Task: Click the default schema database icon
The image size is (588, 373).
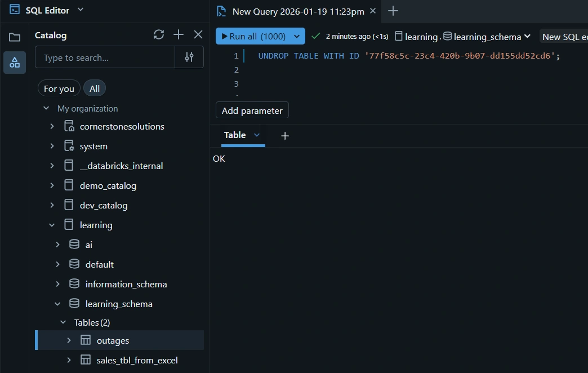Action: click(x=74, y=264)
